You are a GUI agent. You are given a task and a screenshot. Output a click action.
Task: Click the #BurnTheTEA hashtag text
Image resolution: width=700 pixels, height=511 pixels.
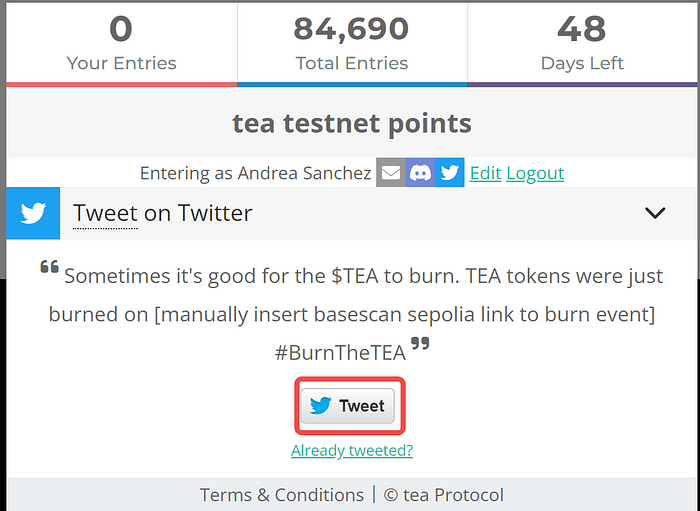click(340, 353)
